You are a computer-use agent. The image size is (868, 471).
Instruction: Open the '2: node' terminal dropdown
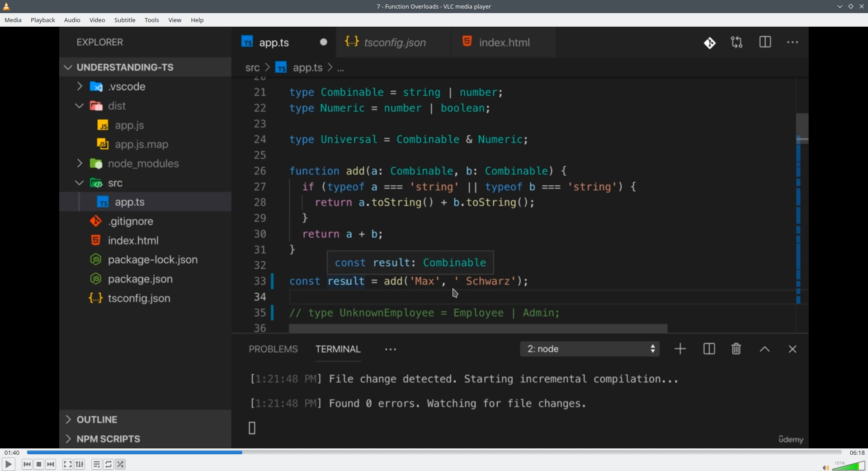pos(590,349)
